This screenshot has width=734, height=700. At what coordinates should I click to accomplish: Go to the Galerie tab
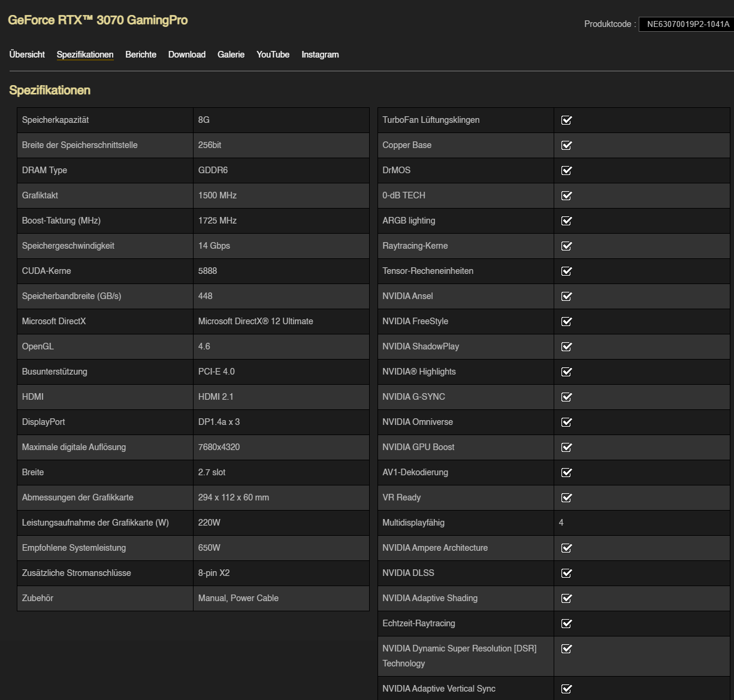tap(231, 55)
